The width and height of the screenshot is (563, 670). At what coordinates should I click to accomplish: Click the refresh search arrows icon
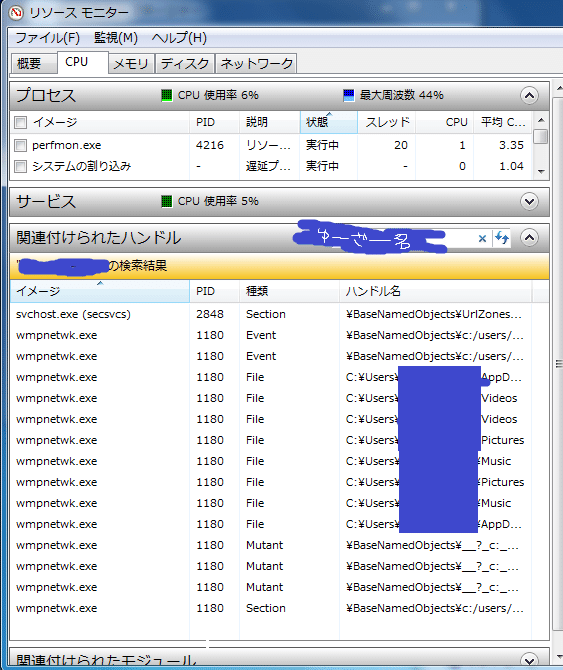(x=502, y=238)
